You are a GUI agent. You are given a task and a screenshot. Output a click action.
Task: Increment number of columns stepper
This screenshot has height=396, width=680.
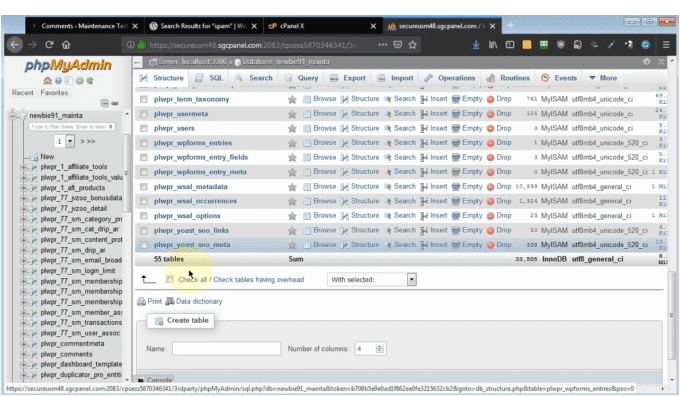[380, 346]
